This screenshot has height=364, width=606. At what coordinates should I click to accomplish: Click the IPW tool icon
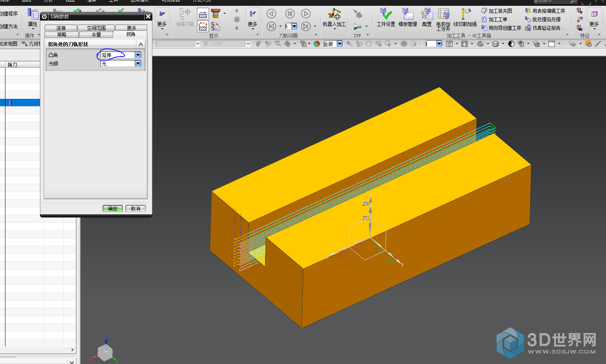357,26
